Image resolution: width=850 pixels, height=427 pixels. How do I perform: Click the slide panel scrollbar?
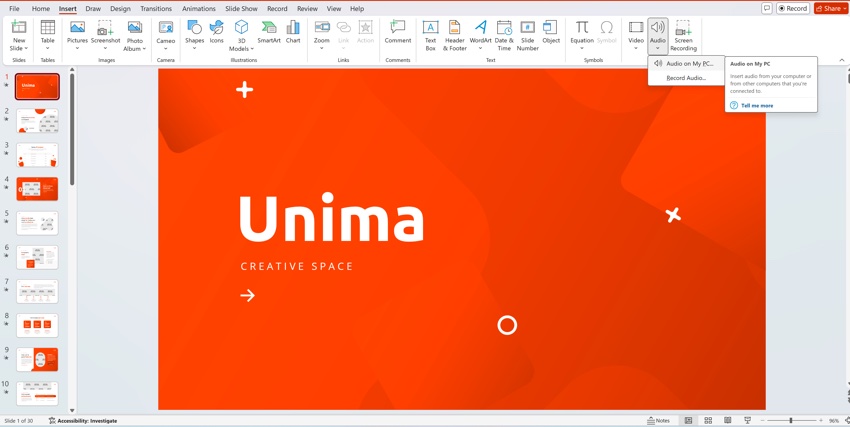tap(72, 129)
